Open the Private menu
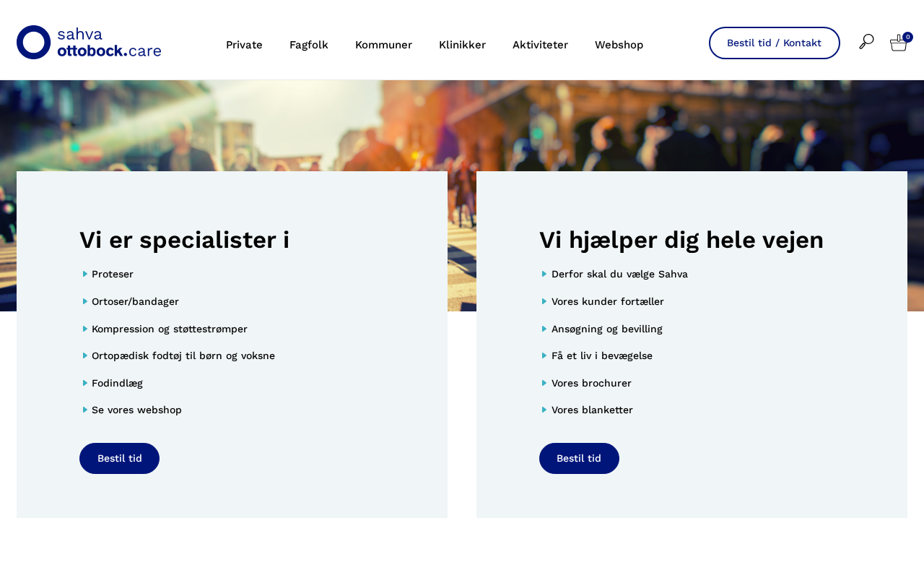The width and height of the screenshot is (924, 578). tap(244, 45)
